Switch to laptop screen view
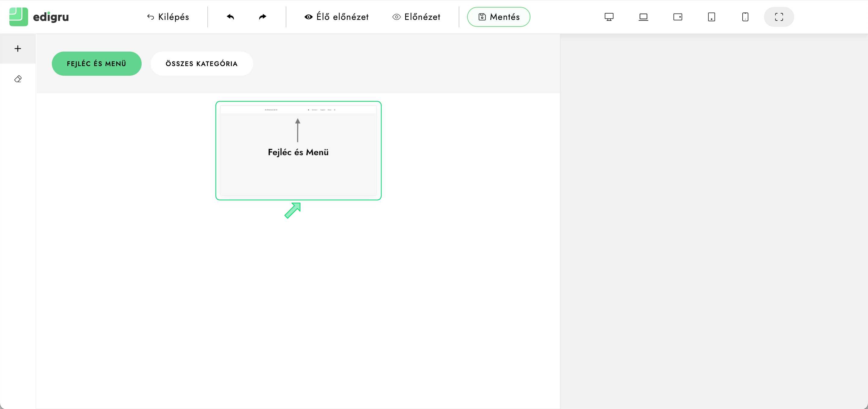The width and height of the screenshot is (868, 409). (643, 17)
